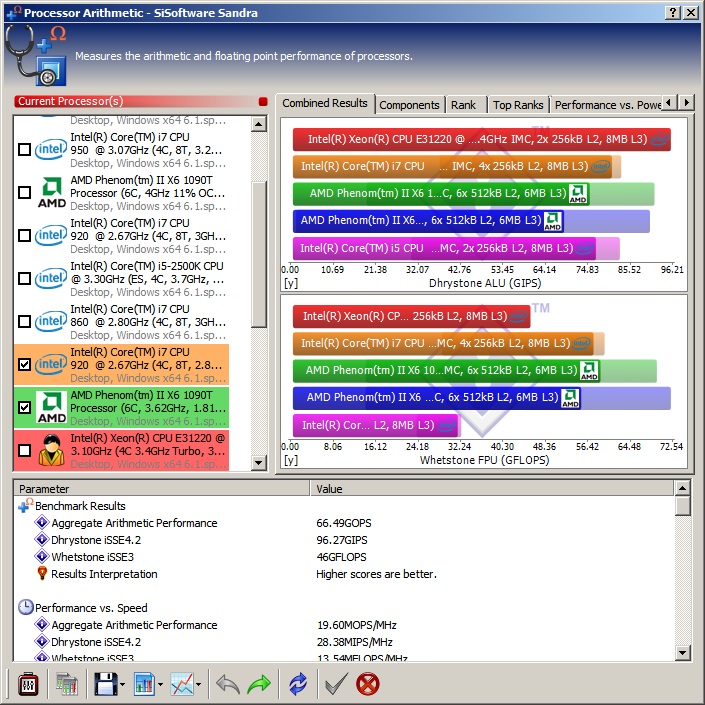Screen dimensions: 705x705
Task: Click the Value column header
Action: (492, 489)
